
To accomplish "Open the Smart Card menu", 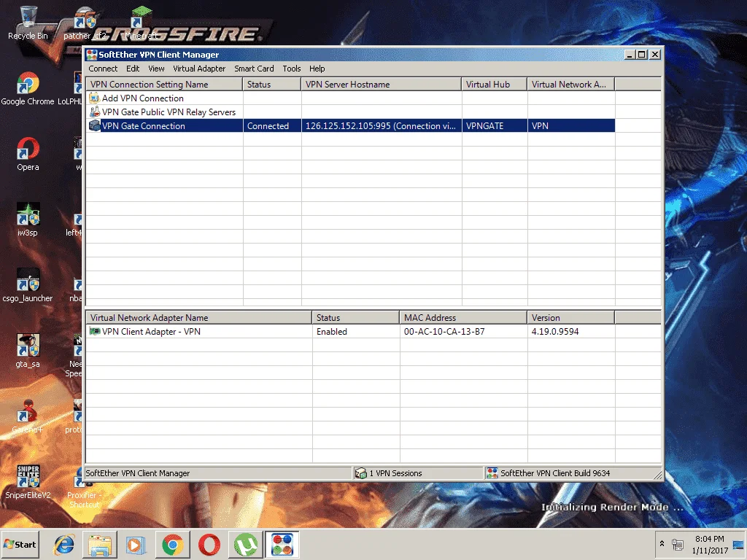I will (254, 69).
